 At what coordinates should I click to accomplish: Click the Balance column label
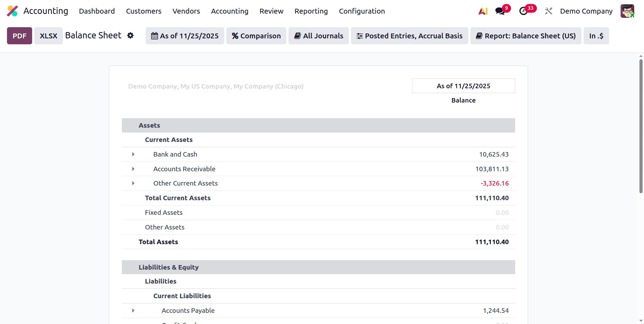463,100
